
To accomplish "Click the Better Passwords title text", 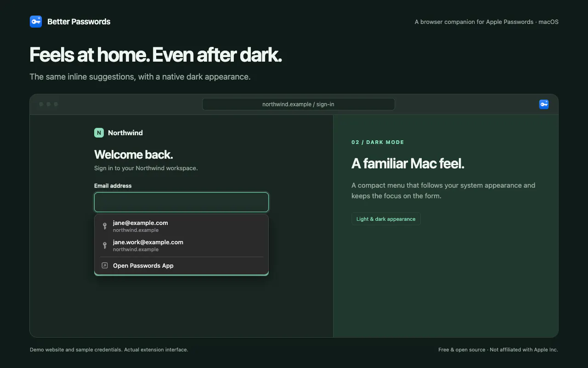I will 79,22.
